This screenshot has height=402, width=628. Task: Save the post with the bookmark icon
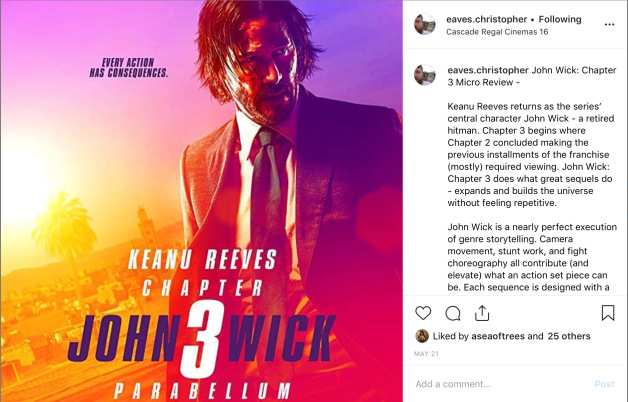(608, 313)
